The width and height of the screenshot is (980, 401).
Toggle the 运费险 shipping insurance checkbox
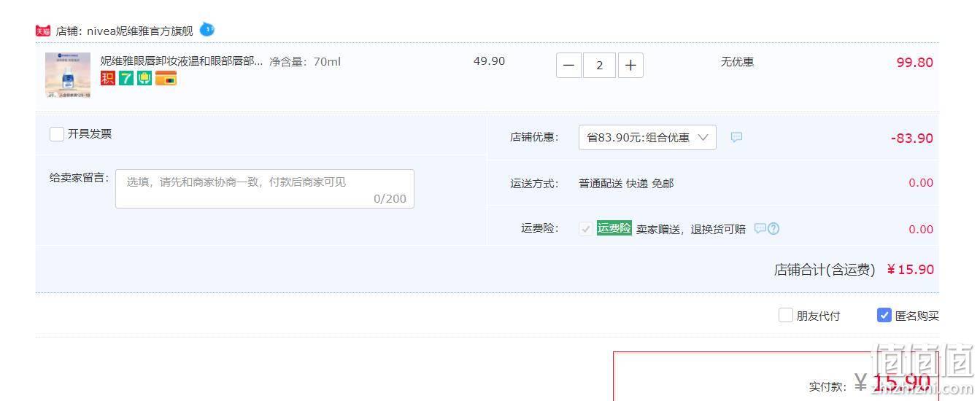pos(585,229)
